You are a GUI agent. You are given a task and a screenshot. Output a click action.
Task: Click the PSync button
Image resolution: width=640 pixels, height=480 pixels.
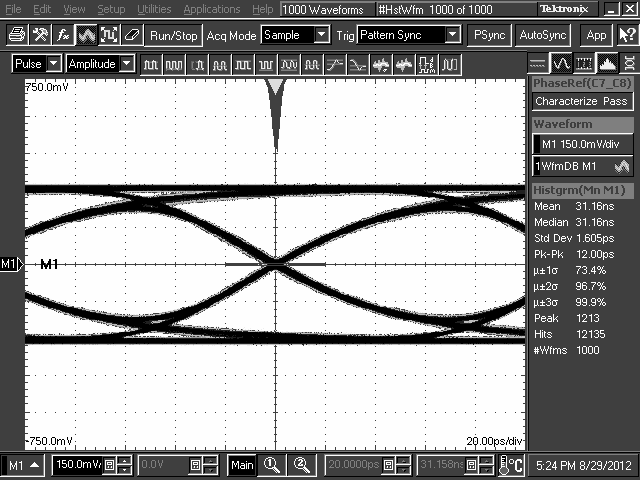click(x=489, y=36)
